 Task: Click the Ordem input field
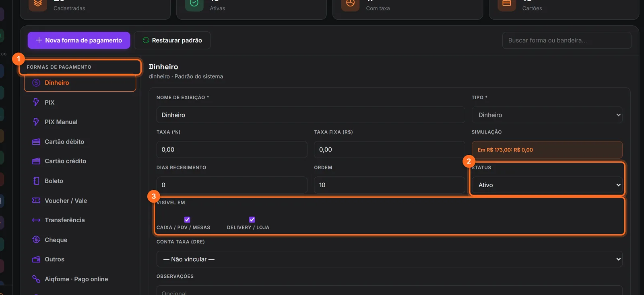click(389, 185)
